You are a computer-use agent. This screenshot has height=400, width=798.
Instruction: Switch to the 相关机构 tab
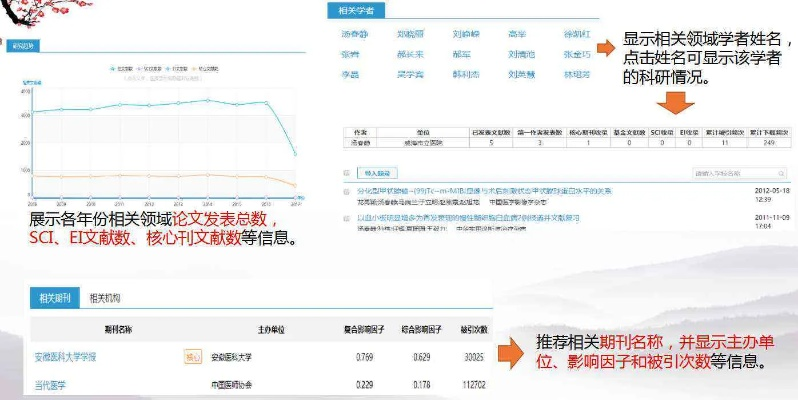[105, 298]
